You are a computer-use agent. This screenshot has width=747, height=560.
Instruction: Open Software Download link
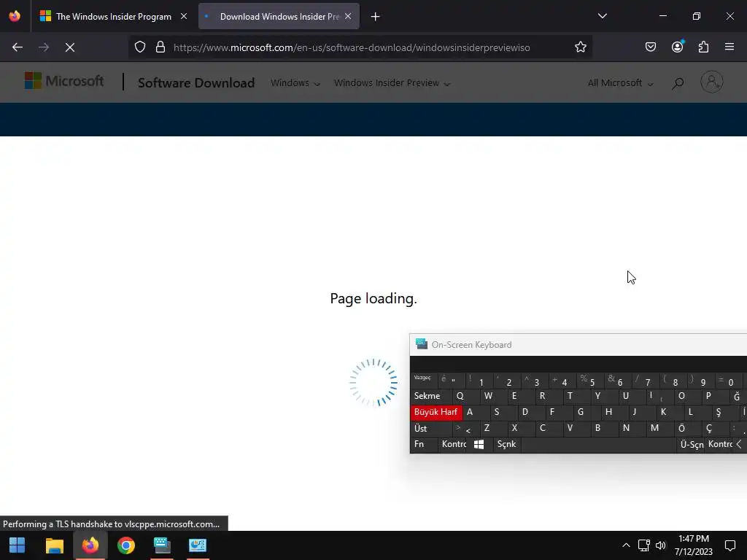196,83
